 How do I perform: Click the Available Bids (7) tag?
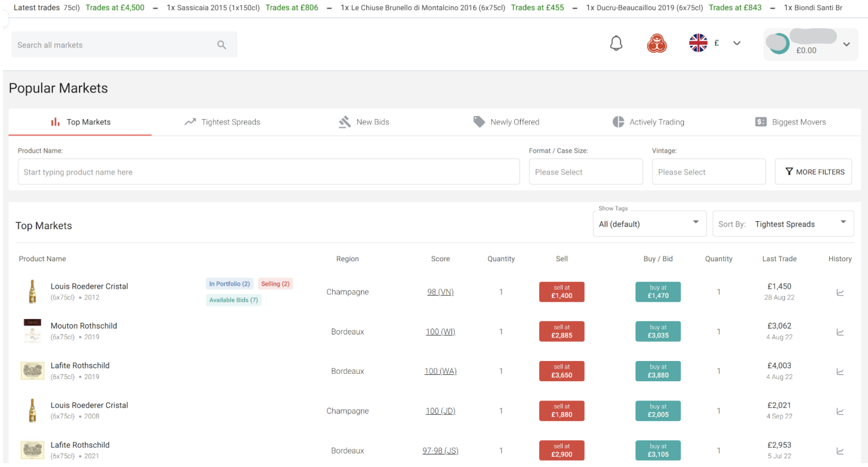coord(234,300)
